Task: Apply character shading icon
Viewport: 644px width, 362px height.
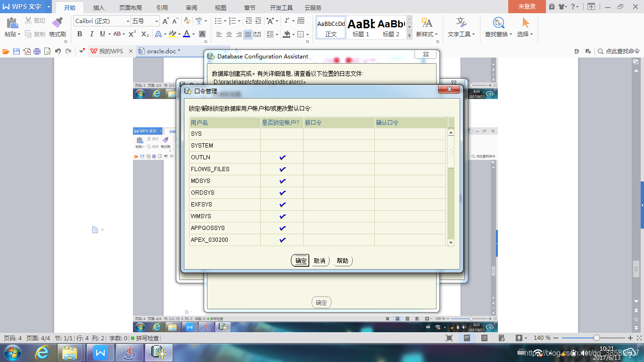Action: pyautogui.click(x=202, y=34)
